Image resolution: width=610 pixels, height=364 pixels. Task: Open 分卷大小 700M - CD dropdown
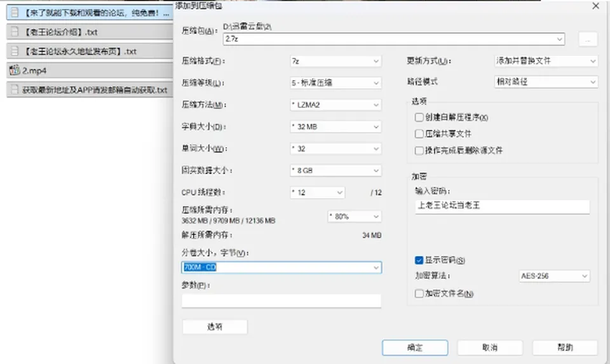coord(281,267)
